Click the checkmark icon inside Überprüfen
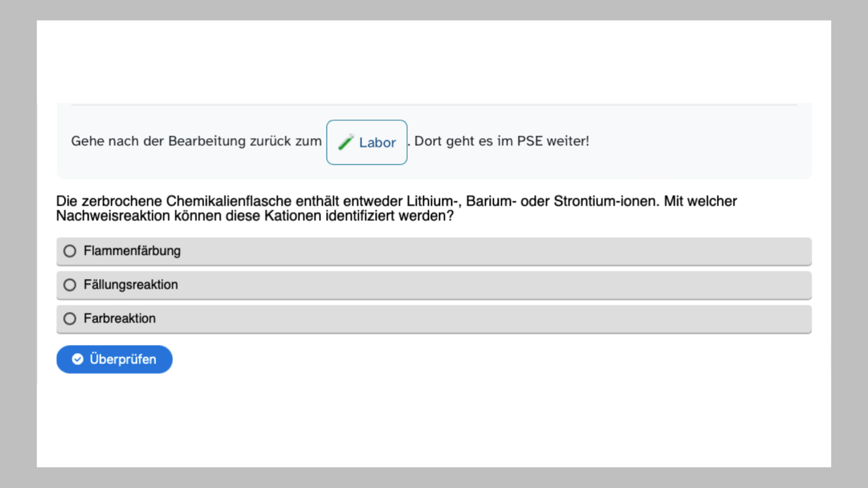 pyautogui.click(x=78, y=359)
